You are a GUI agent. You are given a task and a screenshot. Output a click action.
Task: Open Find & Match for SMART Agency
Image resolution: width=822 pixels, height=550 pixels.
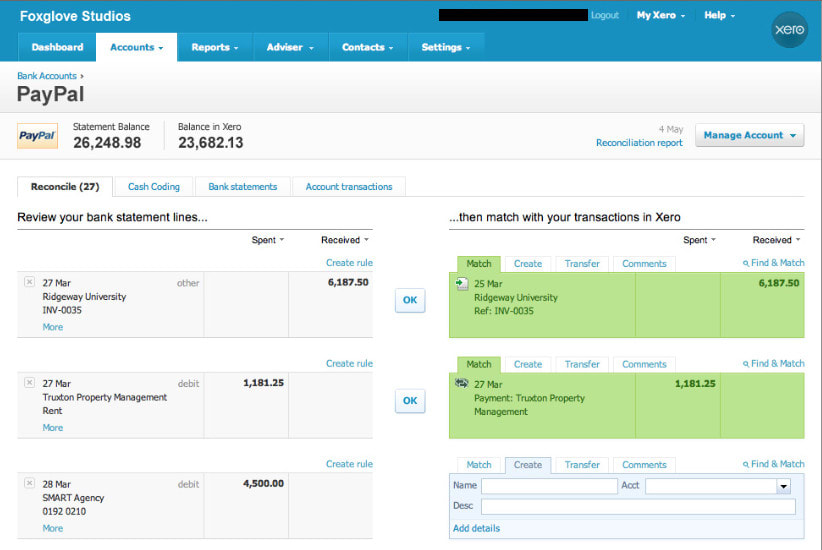773,464
